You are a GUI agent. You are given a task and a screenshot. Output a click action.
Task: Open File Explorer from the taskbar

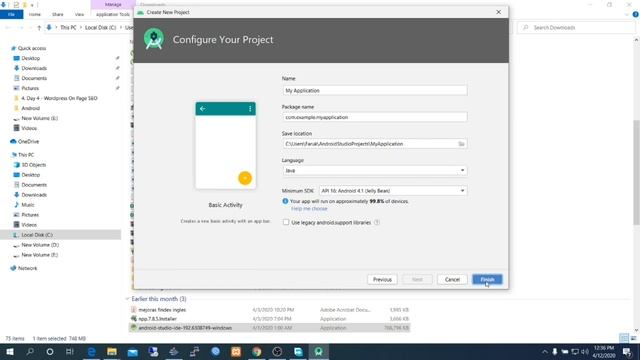coord(112,351)
